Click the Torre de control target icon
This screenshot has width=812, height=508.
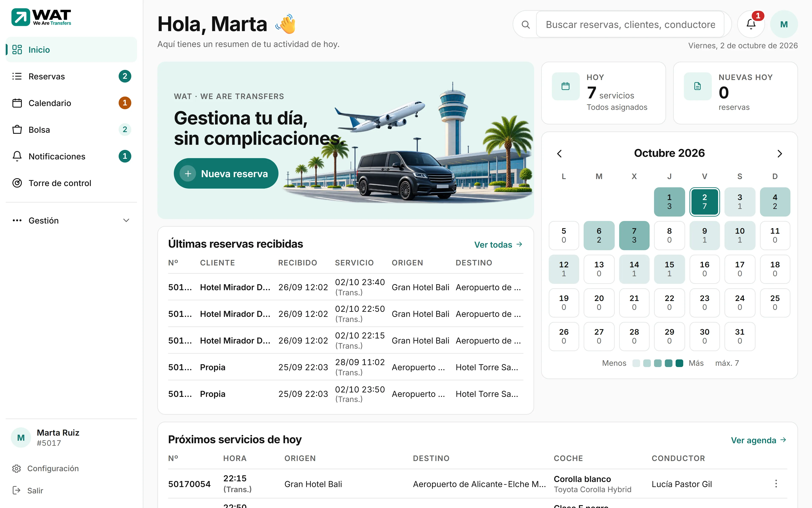pos(17,183)
